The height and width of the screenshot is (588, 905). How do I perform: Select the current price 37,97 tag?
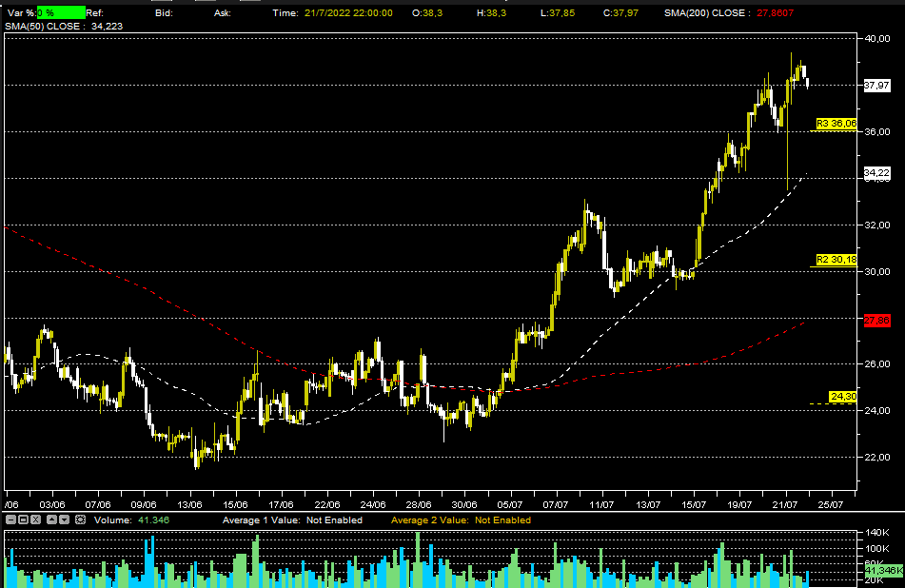(875, 86)
